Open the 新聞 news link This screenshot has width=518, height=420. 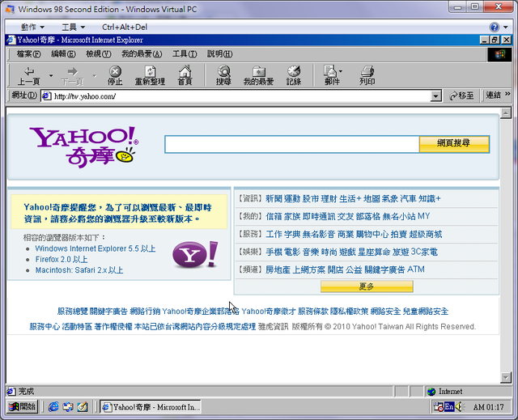274,199
